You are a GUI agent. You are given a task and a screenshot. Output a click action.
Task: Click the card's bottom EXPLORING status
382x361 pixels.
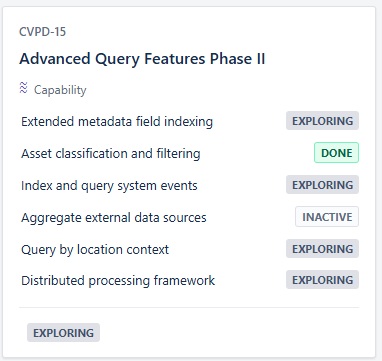(63, 333)
